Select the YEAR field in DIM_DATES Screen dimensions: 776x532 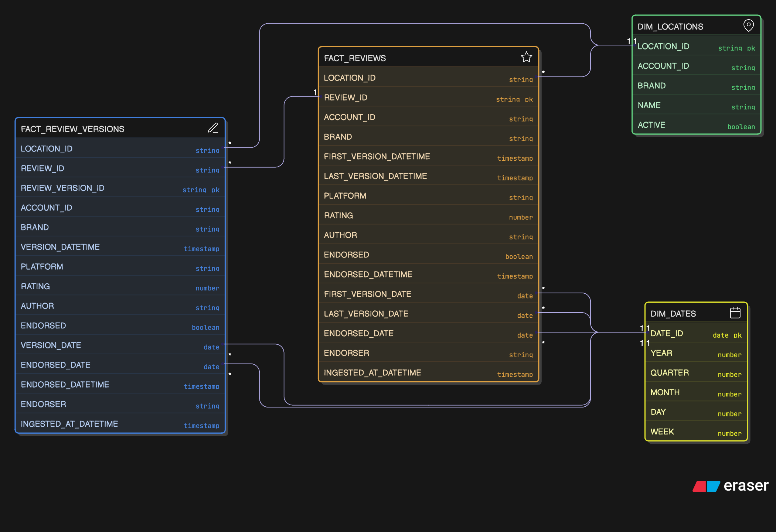pyautogui.click(x=661, y=353)
